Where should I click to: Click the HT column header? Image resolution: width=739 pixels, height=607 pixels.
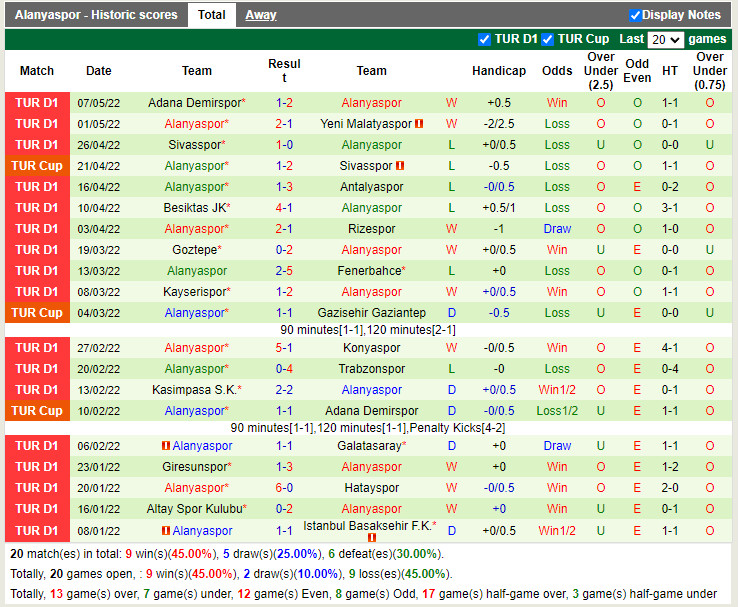tap(670, 71)
